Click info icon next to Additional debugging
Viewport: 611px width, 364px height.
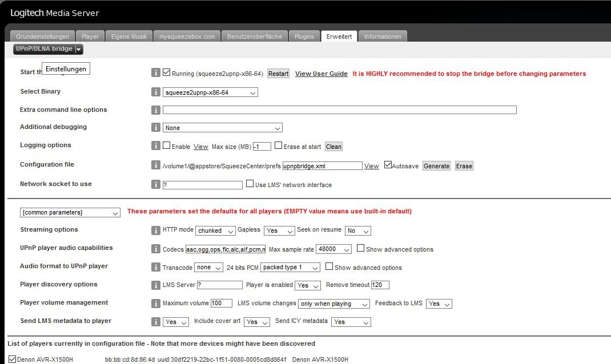tap(155, 128)
